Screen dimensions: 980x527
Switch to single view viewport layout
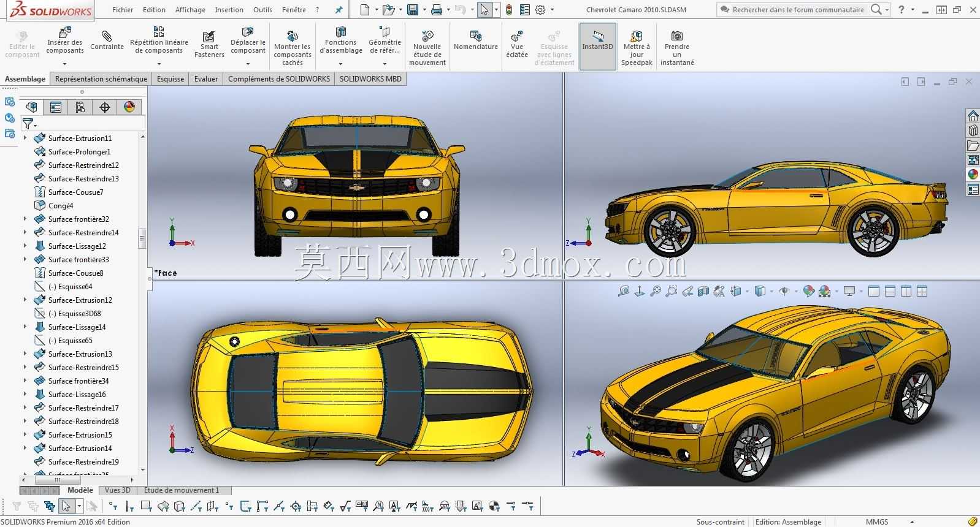[x=874, y=291]
